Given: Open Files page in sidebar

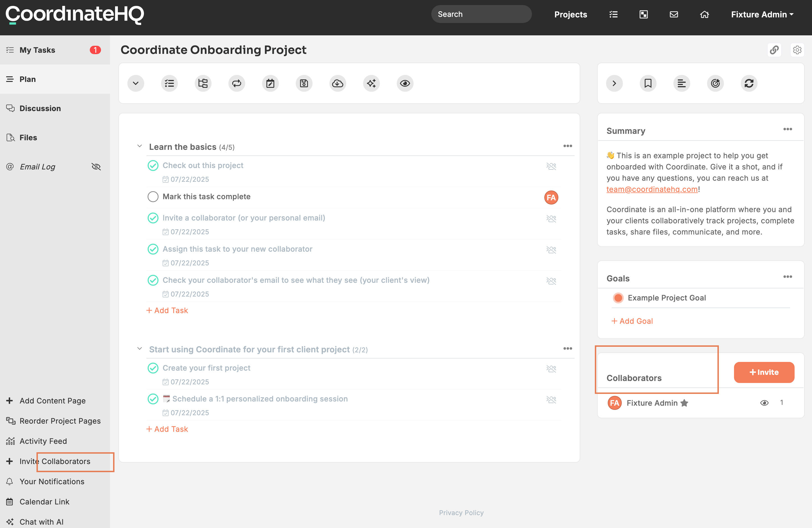Looking at the screenshot, I should coord(55,137).
